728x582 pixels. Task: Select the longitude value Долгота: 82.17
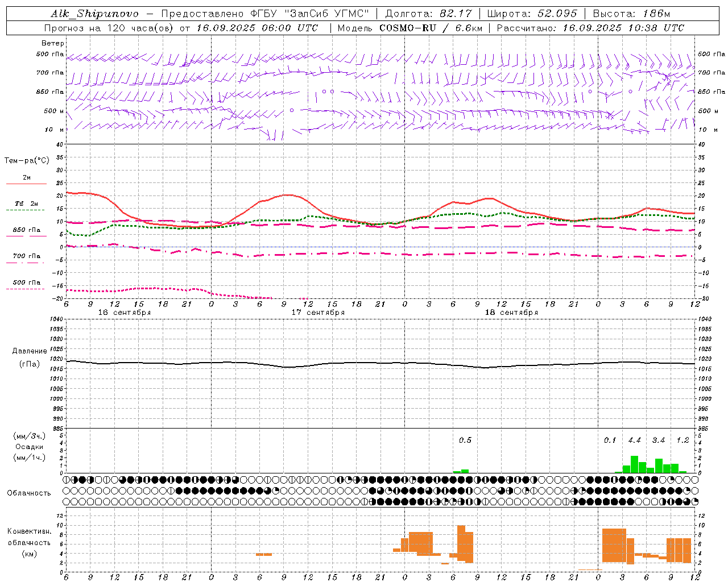(x=429, y=14)
